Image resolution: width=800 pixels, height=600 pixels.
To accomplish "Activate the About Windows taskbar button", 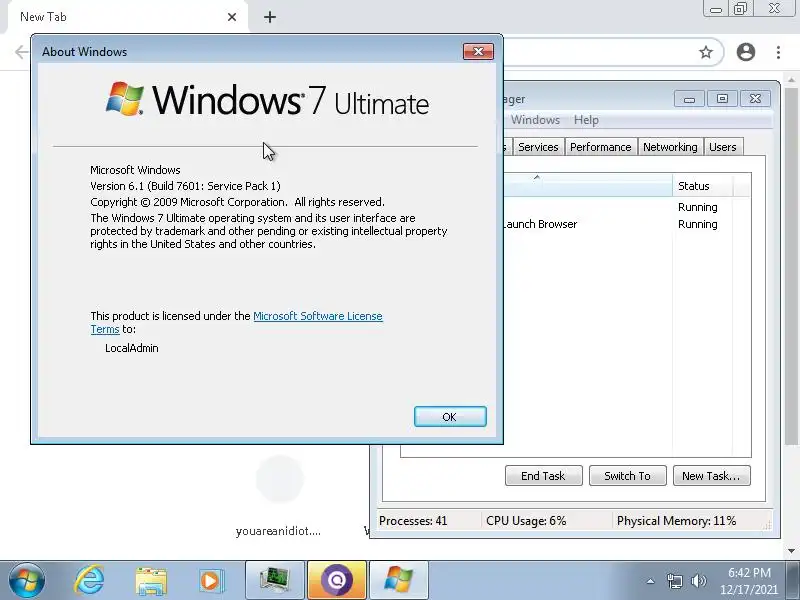I will pos(398,581).
